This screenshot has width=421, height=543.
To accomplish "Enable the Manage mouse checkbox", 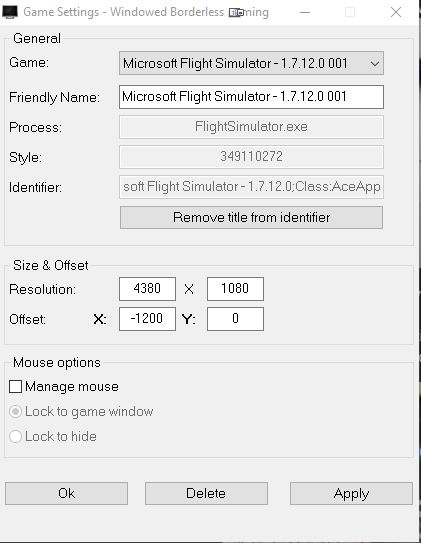I will (x=16, y=386).
